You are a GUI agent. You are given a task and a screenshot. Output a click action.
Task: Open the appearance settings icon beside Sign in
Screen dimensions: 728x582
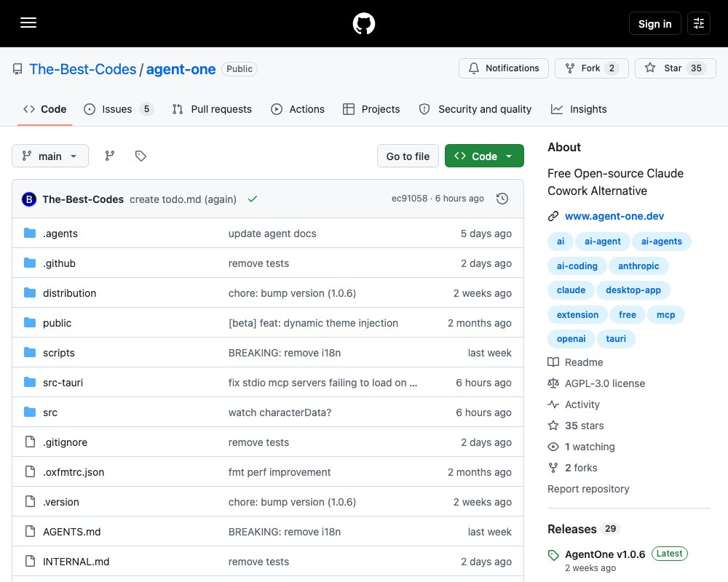click(699, 23)
